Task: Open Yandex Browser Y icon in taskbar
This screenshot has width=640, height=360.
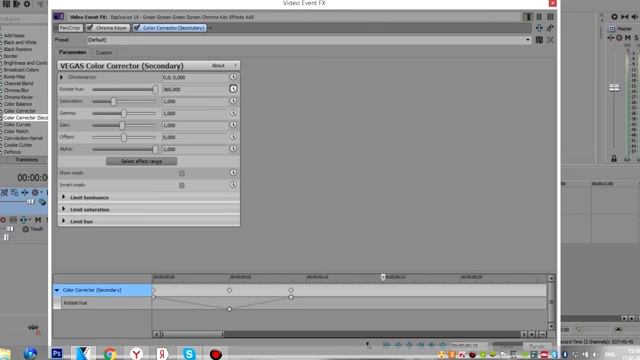Action: tap(136, 353)
